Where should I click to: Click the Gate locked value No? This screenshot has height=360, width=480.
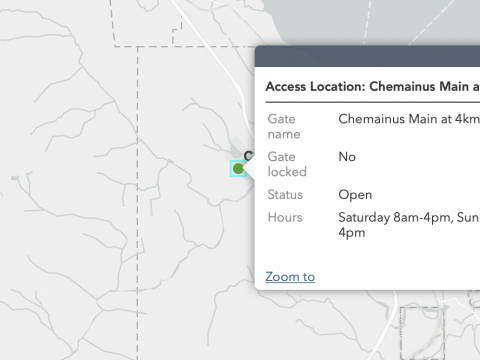[347, 157]
